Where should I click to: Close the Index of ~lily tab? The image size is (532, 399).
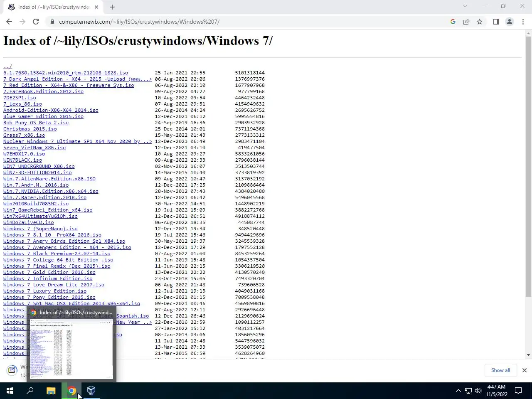tap(96, 7)
